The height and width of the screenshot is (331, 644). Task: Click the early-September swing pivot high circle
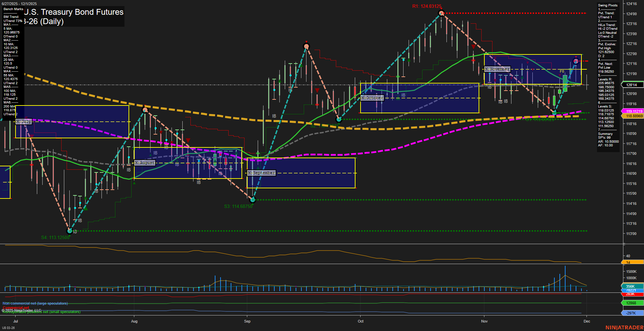(x=306, y=46)
